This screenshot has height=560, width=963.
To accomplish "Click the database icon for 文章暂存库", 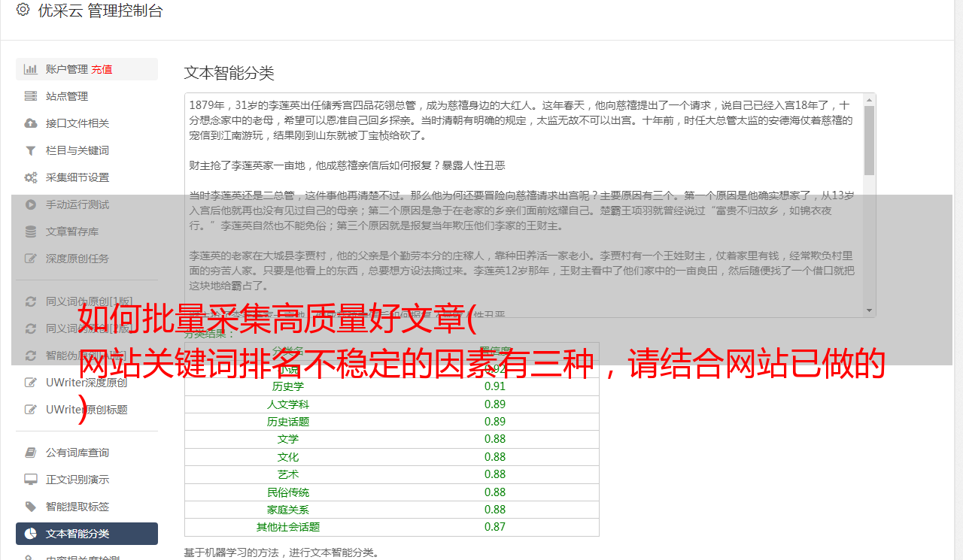I will click(x=31, y=232).
